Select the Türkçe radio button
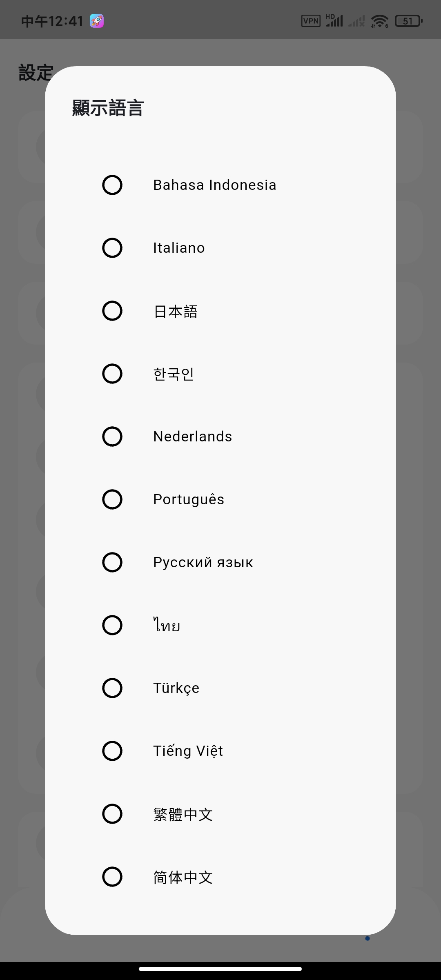 pos(112,688)
